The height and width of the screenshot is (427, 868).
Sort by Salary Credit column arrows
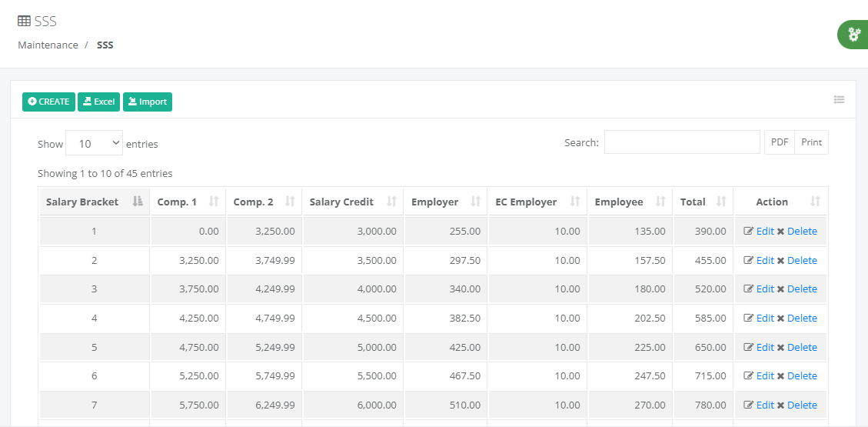click(391, 202)
